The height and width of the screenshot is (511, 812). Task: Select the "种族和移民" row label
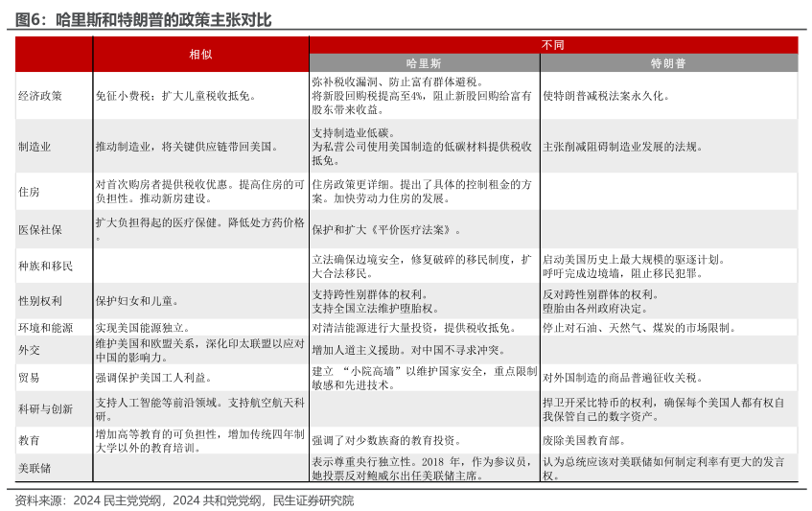pyautogui.click(x=45, y=266)
